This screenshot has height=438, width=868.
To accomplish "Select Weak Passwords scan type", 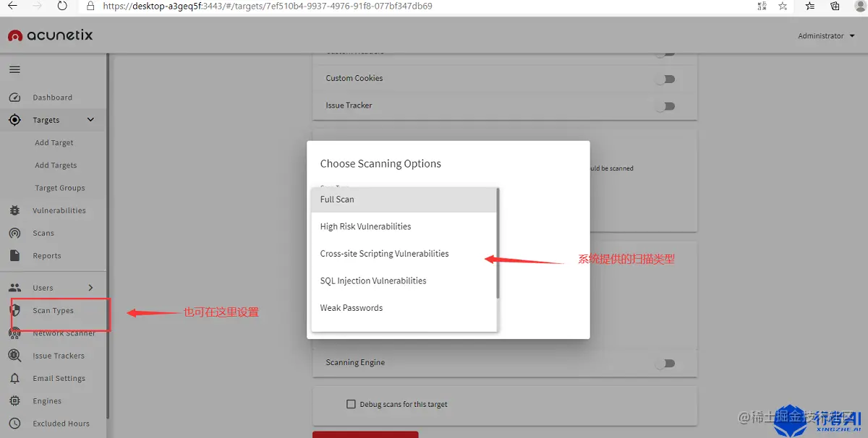I will 404,308.
